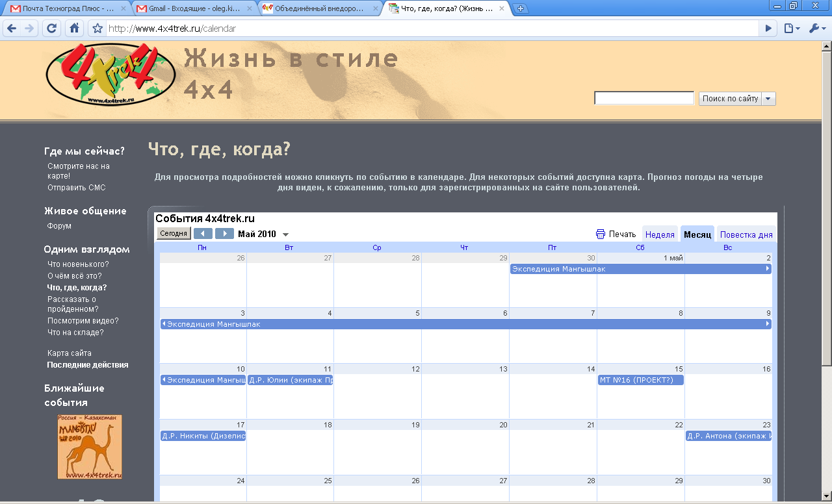This screenshot has height=504, width=832.
Task: Reload the page with the refresh icon
Action: coord(52,29)
